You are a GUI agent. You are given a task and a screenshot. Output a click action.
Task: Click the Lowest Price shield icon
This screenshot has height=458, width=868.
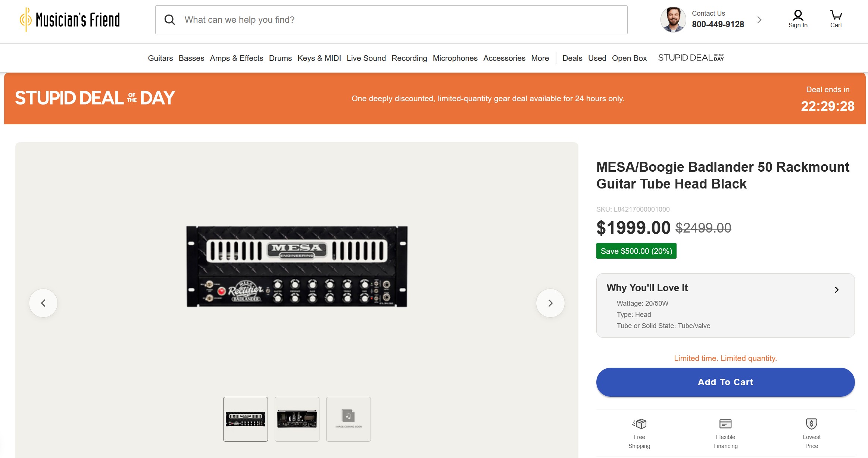(812, 424)
